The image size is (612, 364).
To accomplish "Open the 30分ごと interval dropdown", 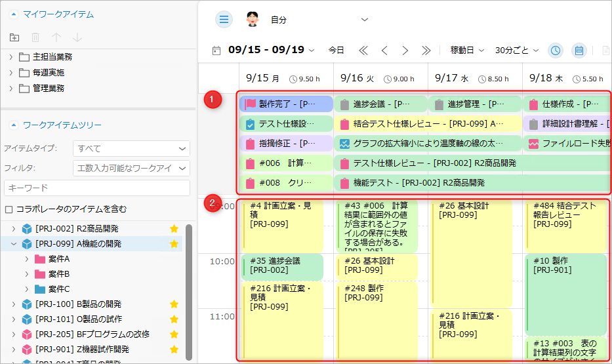I will point(516,51).
